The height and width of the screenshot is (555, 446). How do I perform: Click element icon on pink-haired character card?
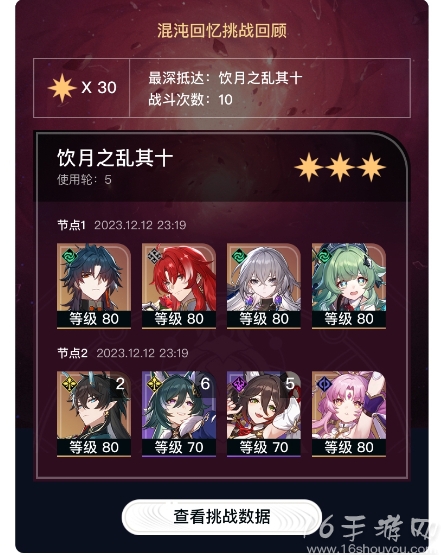pyautogui.click(x=324, y=384)
